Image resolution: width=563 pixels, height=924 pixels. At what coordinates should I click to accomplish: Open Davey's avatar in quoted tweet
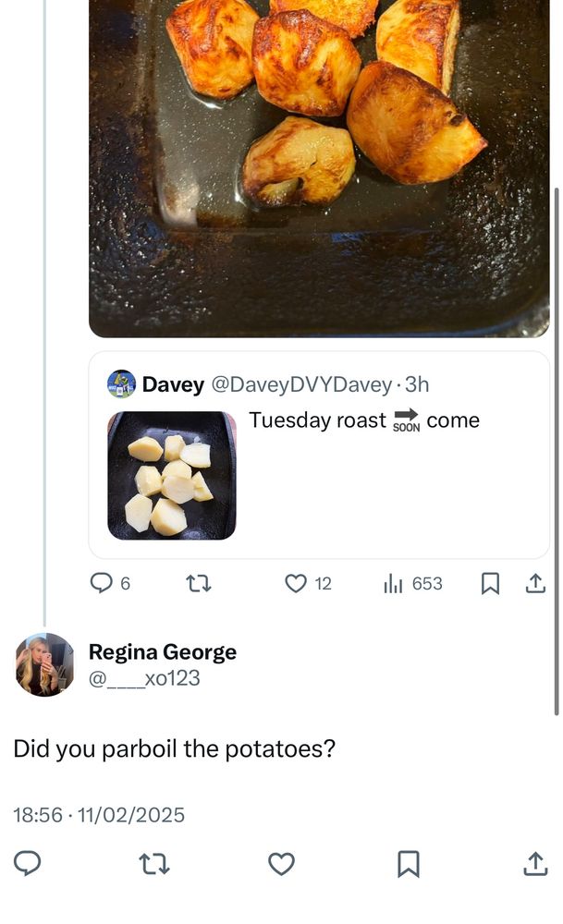click(x=122, y=384)
